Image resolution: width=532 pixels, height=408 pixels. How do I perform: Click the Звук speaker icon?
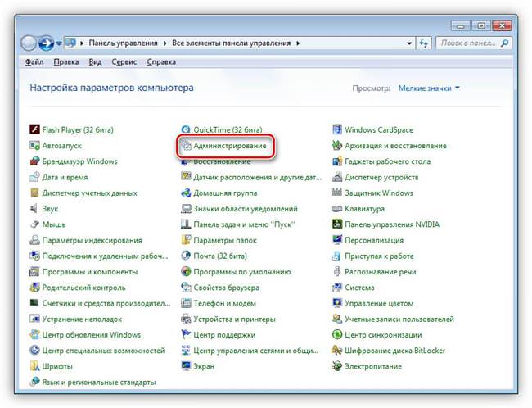[34, 209]
